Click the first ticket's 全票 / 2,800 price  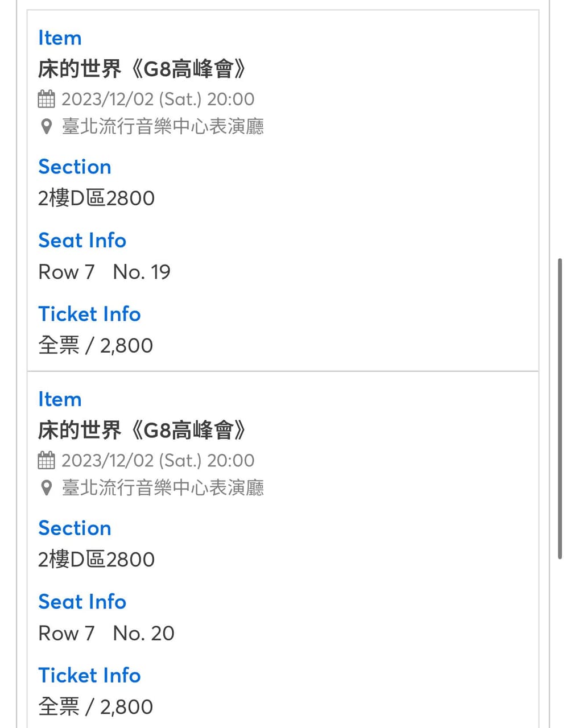tap(96, 345)
